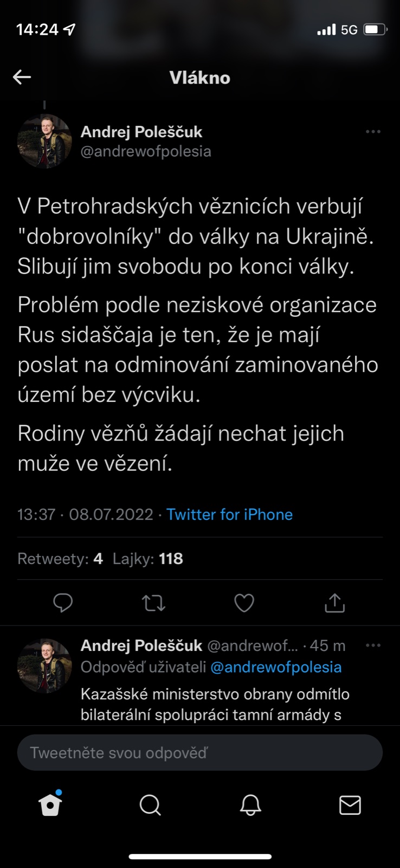
Task: Open the "Twitter for iPhone" link
Action: coord(229,514)
